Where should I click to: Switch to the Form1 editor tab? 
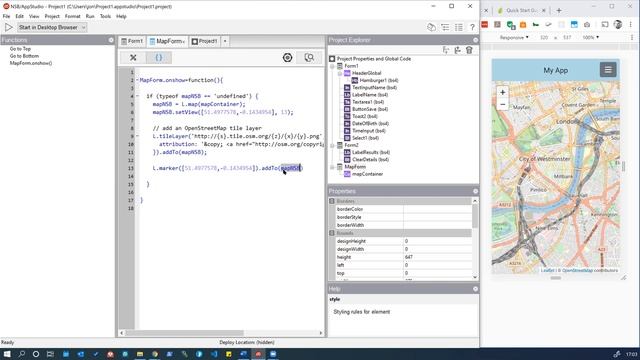pos(132,41)
